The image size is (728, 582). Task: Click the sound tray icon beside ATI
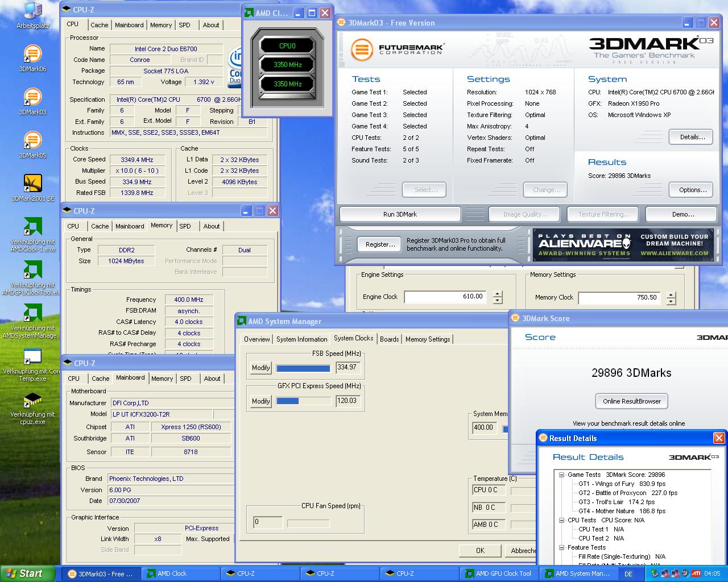coord(685,573)
